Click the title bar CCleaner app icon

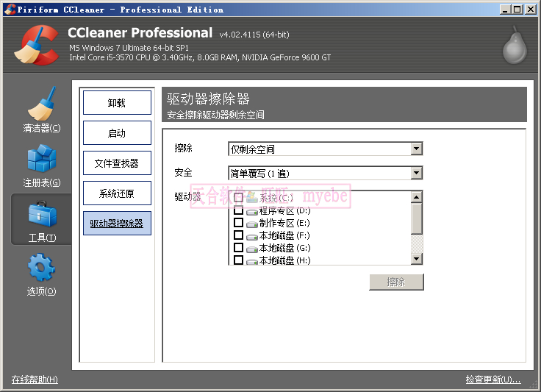(10, 10)
